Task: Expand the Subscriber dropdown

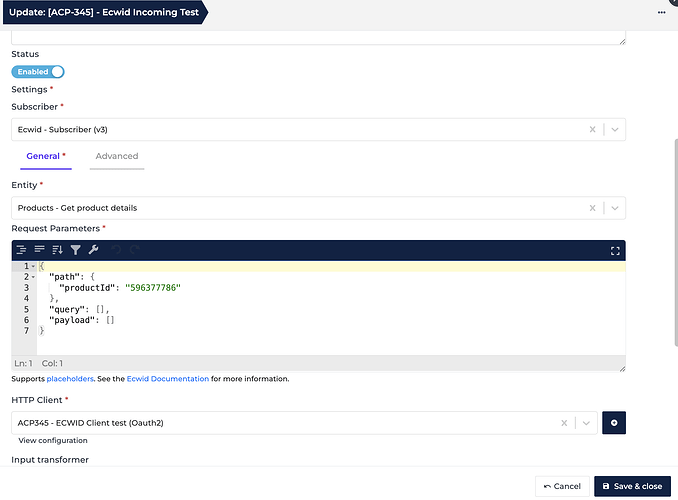Action: coord(614,129)
